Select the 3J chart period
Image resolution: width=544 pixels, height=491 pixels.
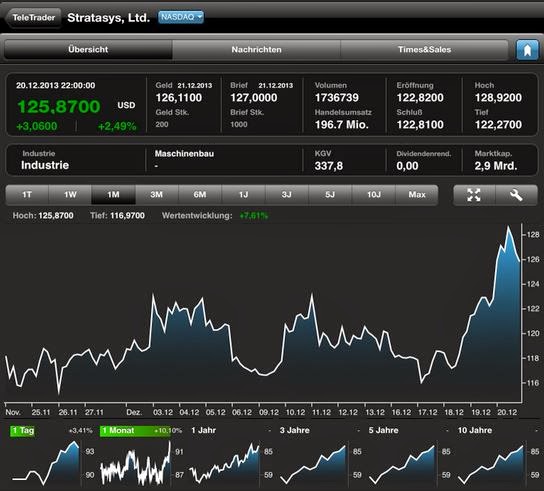(287, 195)
